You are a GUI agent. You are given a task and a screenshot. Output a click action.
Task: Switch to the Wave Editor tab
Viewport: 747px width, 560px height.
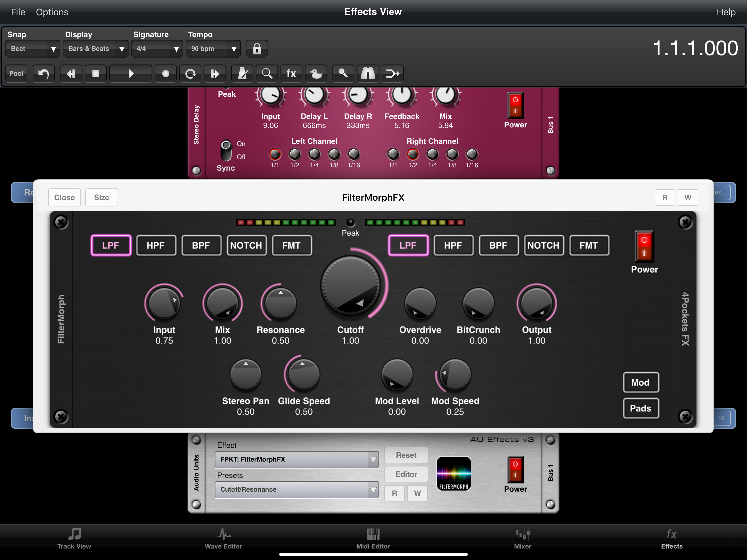tap(223, 539)
